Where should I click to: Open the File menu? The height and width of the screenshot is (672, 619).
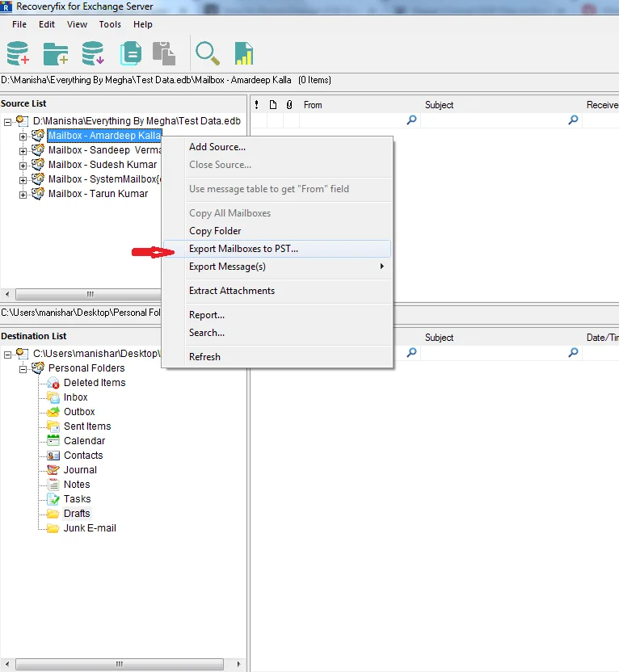coord(19,24)
